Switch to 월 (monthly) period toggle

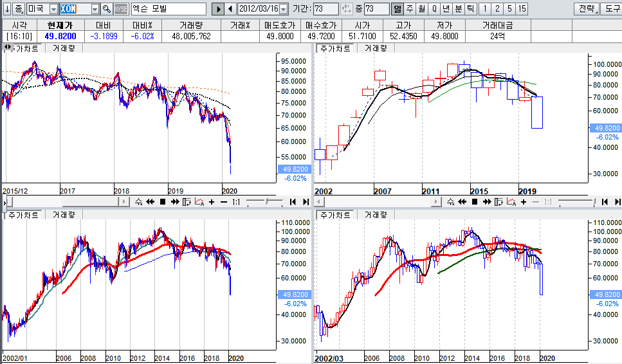(x=421, y=9)
